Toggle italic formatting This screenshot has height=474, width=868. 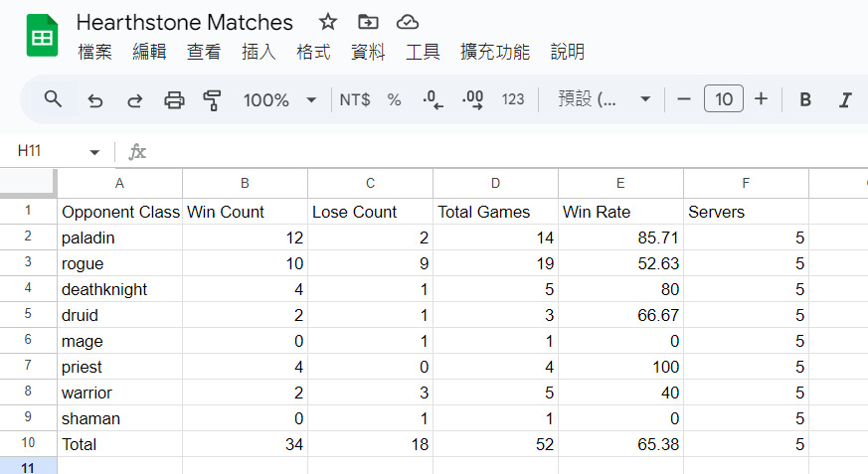845,100
